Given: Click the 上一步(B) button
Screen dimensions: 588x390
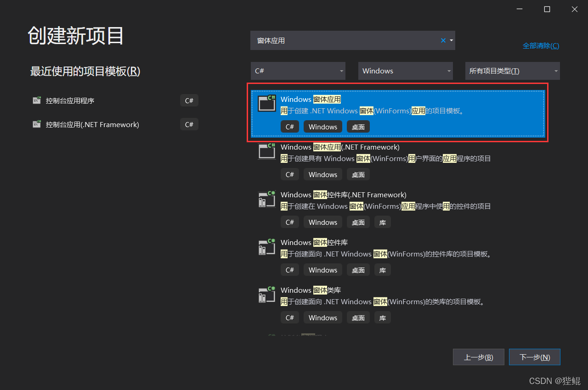Looking at the screenshot, I should (478, 357).
